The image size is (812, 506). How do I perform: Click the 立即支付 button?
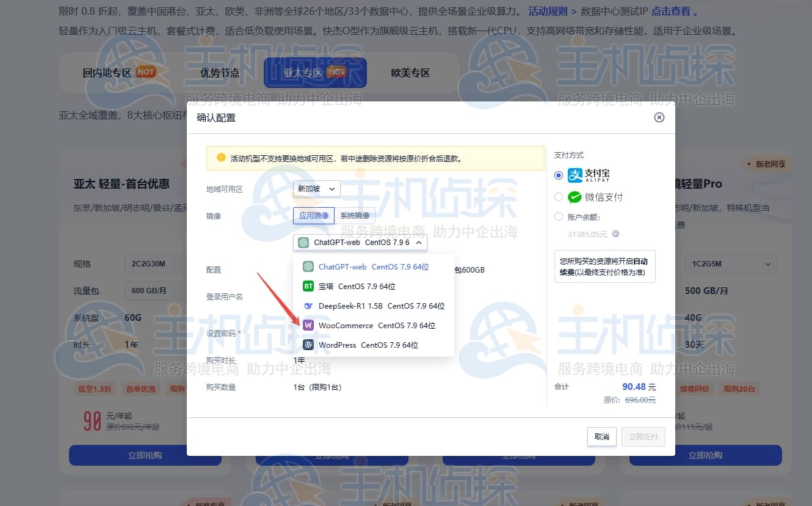pyautogui.click(x=643, y=437)
